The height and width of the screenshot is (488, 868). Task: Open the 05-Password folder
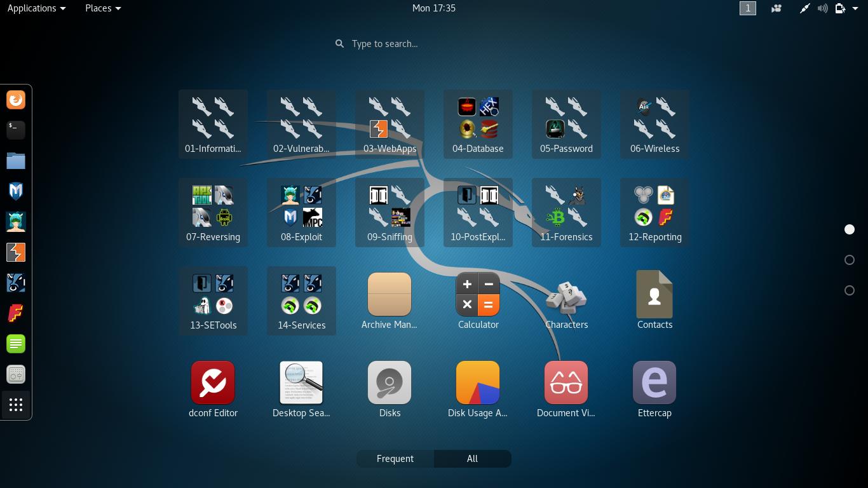[566, 124]
